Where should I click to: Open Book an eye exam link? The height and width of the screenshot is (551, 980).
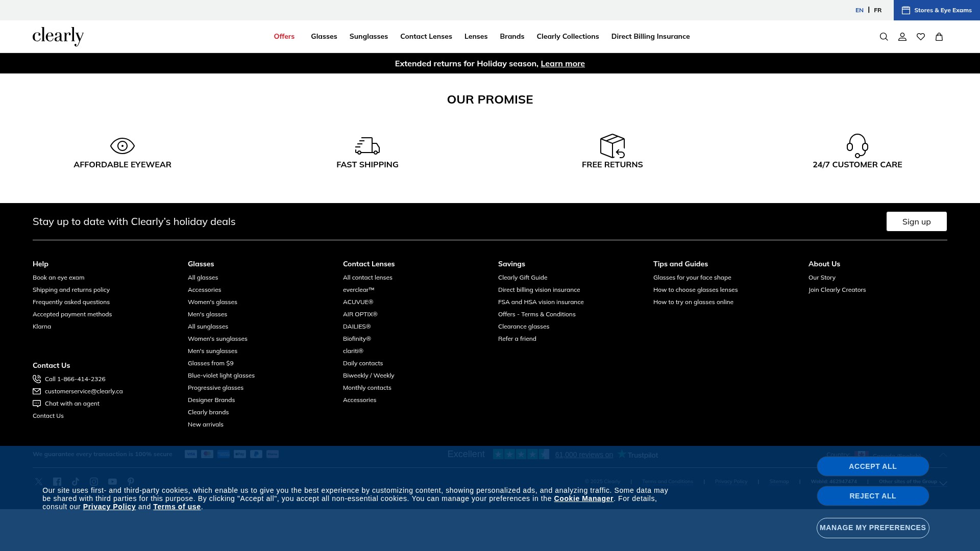(x=59, y=278)
